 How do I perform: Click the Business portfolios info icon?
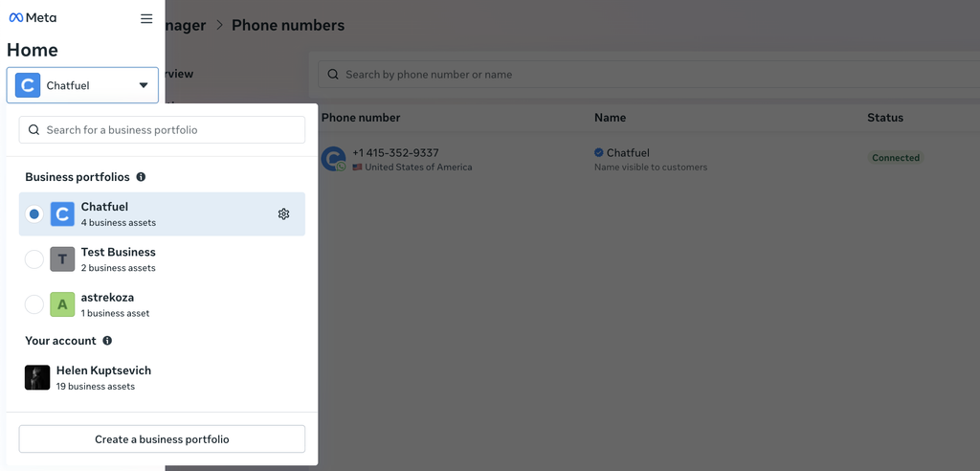[141, 177]
